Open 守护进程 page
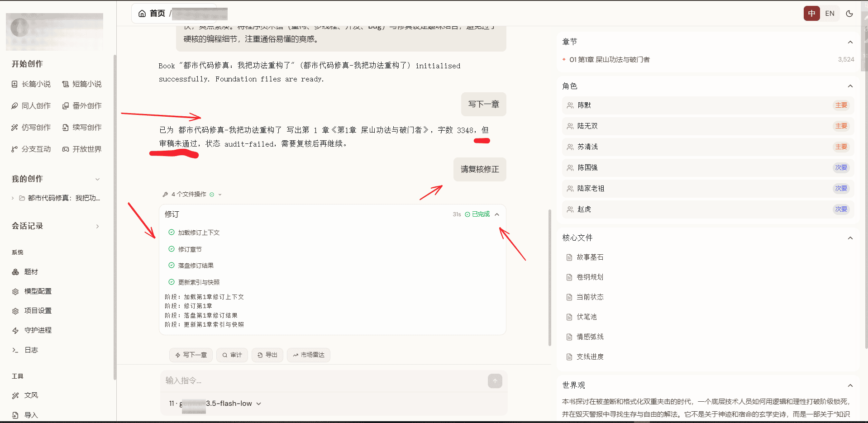Viewport: 868px width, 423px height. [32, 330]
